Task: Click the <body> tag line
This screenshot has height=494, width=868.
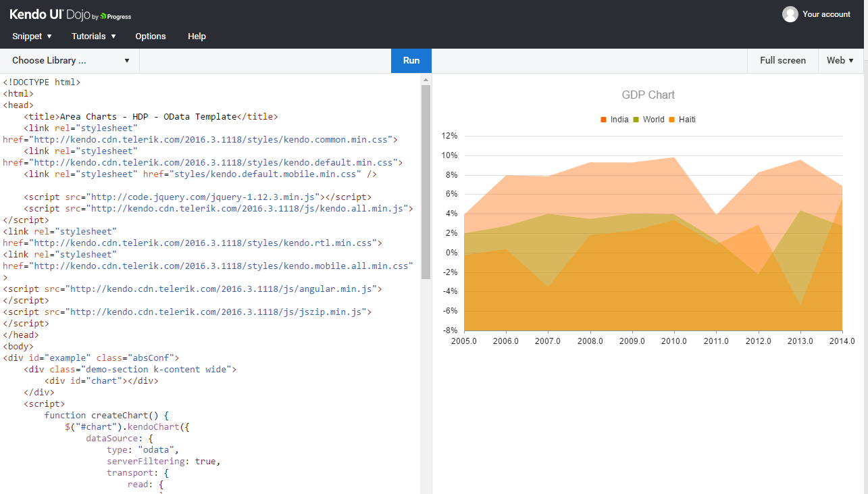Action: [x=18, y=346]
